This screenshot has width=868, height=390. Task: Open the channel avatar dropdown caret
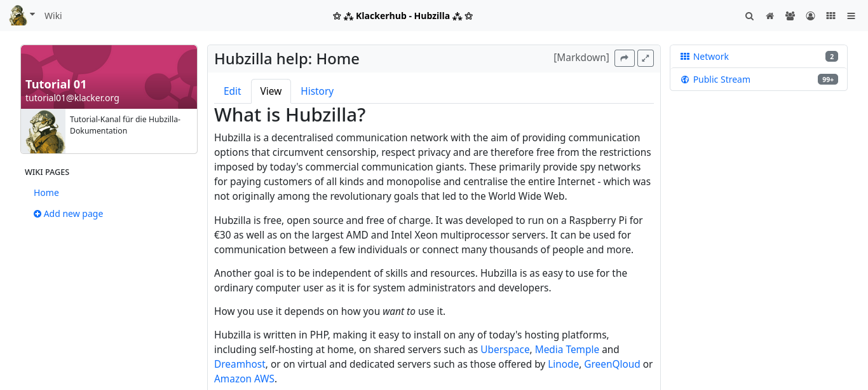tap(31, 13)
